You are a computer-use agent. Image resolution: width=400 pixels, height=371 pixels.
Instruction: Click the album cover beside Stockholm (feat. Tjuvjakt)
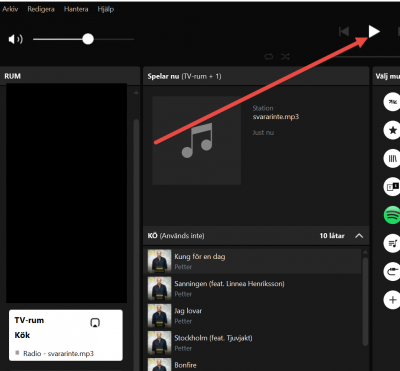(159, 343)
